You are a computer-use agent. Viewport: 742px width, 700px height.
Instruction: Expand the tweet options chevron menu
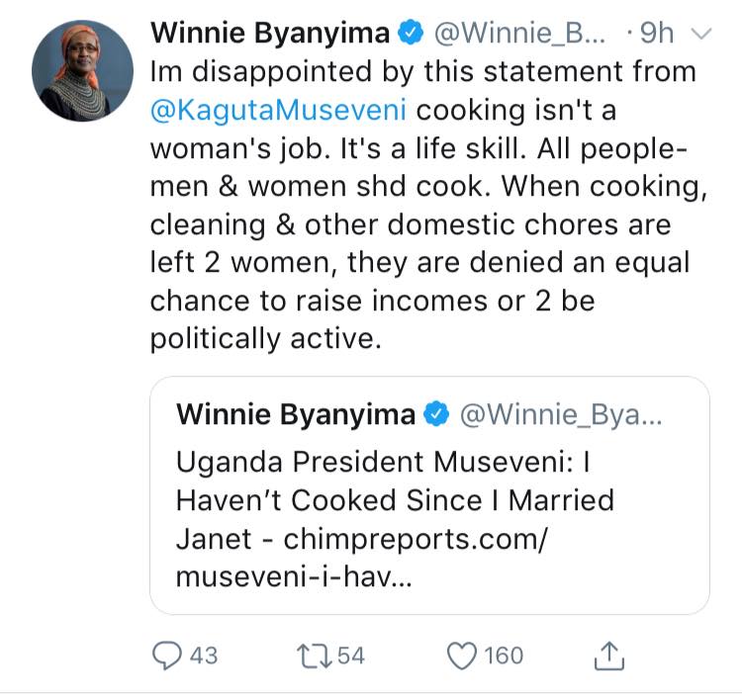click(699, 34)
